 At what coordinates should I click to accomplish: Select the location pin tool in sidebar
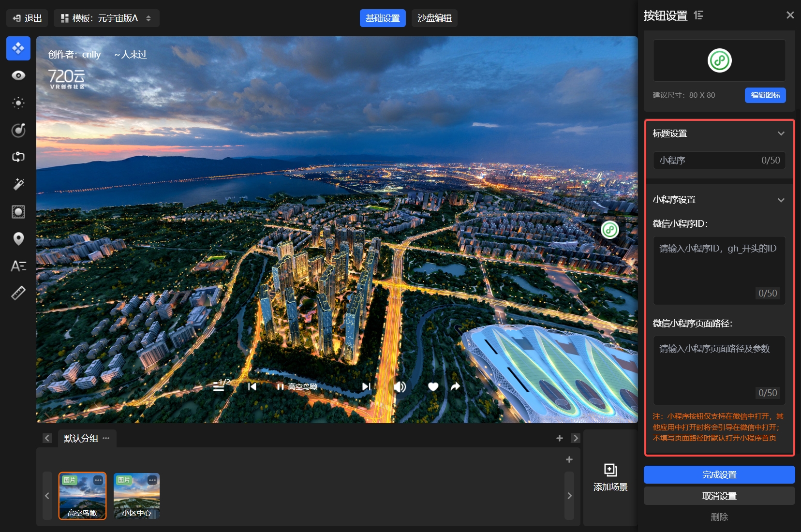point(18,239)
